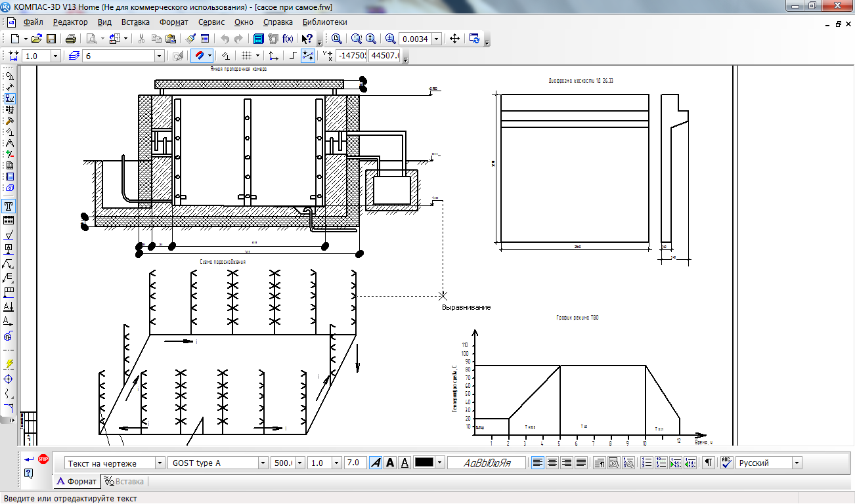855x504 pixels.
Task: Open the text style dropdown 'Текст на чертеже'
Action: (160, 463)
